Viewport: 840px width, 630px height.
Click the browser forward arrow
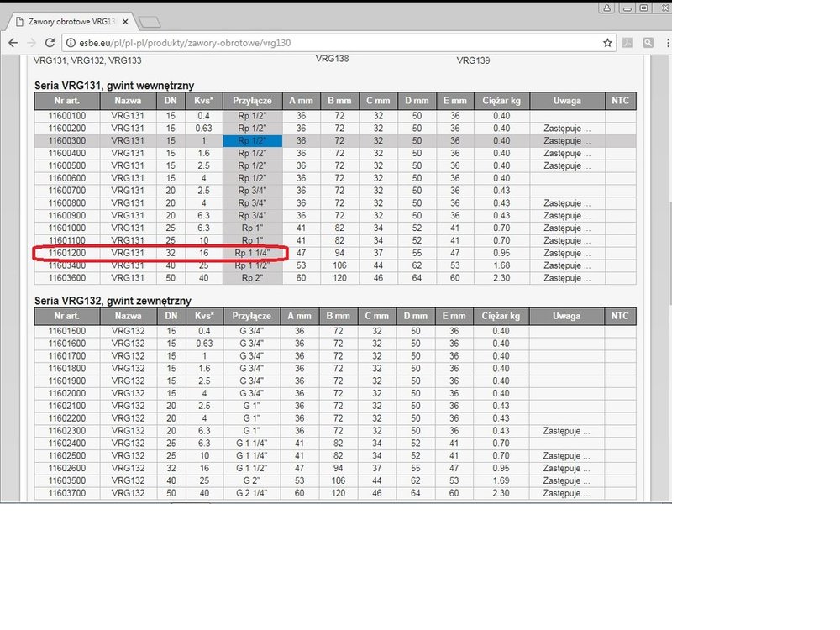point(32,43)
